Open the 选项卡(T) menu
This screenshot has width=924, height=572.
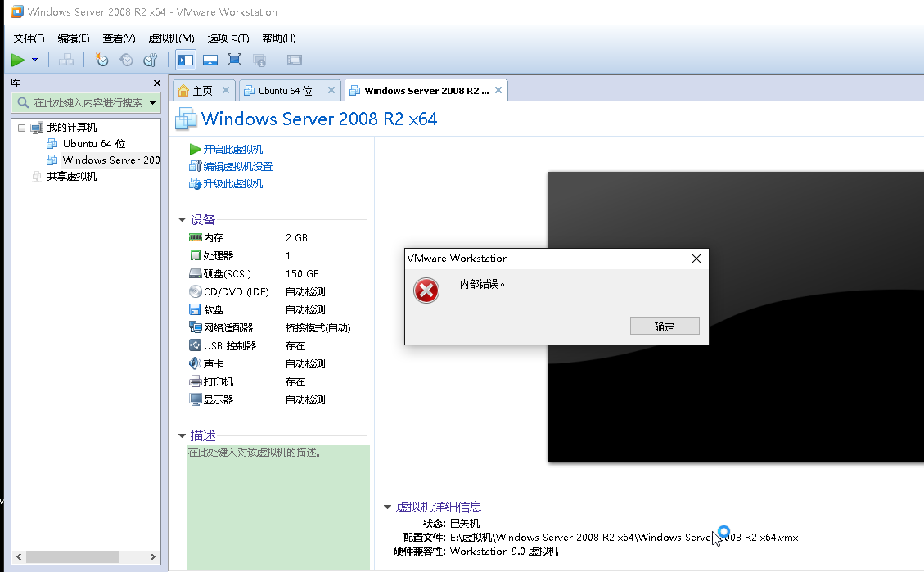(228, 38)
